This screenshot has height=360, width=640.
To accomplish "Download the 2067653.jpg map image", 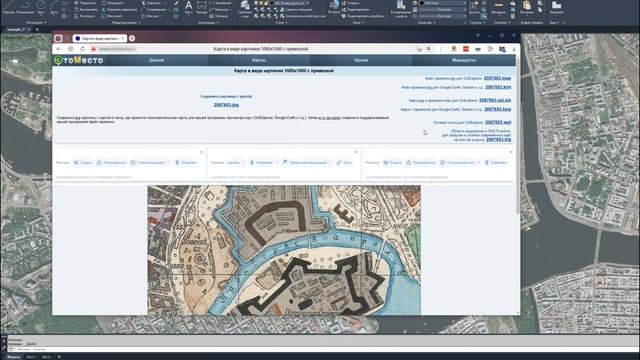I will tap(226, 105).
